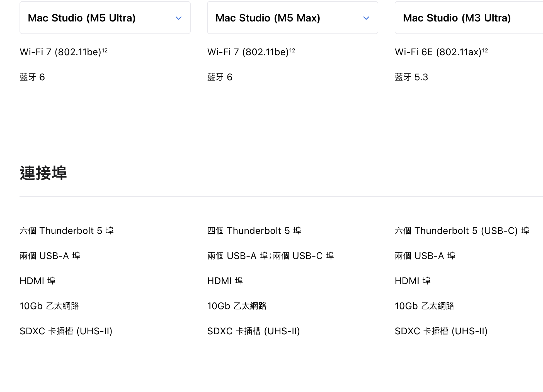
Task: Click "SDXC 卡插槽 (UHS-II)" in the M3 Ultra column
Action: point(441,331)
